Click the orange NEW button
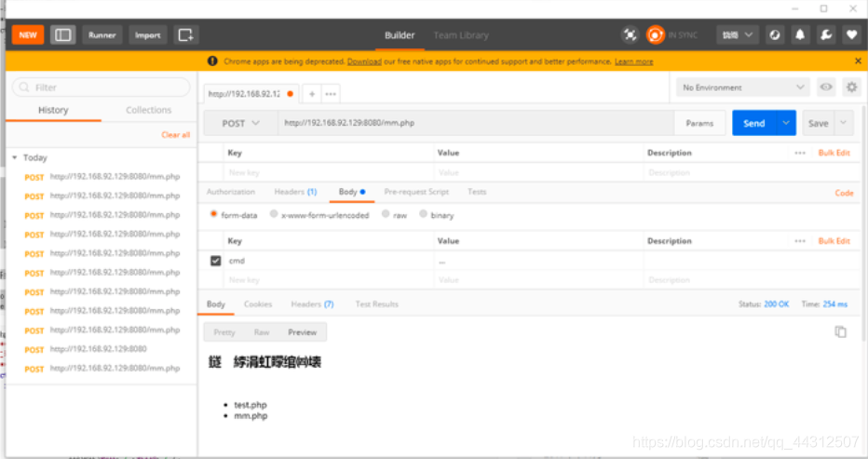This screenshot has height=459, width=868. pos(28,34)
